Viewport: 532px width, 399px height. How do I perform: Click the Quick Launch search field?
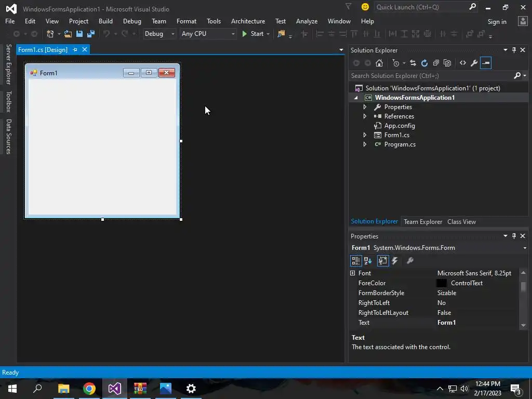click(421, 7)
